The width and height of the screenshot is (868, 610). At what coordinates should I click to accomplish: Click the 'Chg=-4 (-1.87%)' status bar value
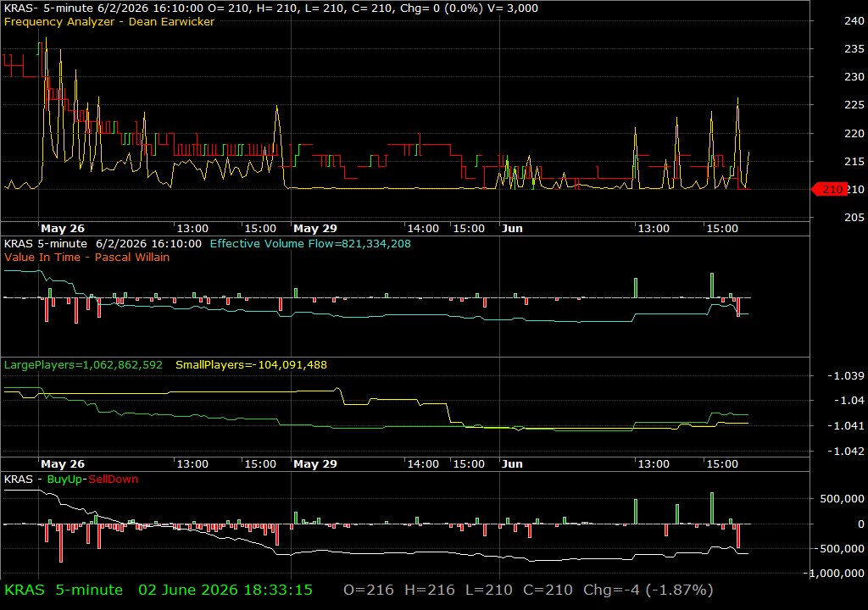click(648, 590)
